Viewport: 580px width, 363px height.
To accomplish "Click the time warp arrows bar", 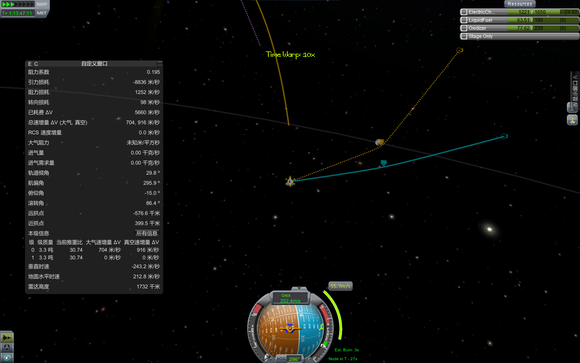I will click(18, 4).
